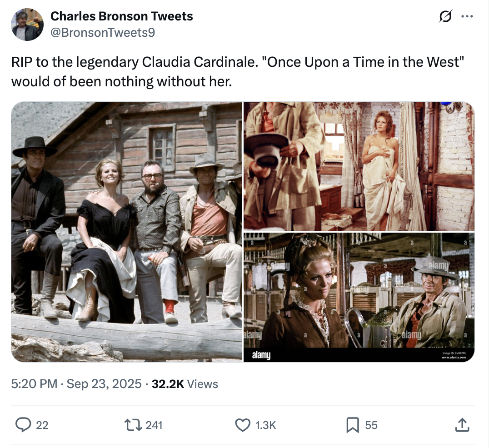The width and height of the screenshot is (489, 448).
Task: Open the three-dot more options menu
Action: pos(467,16)
